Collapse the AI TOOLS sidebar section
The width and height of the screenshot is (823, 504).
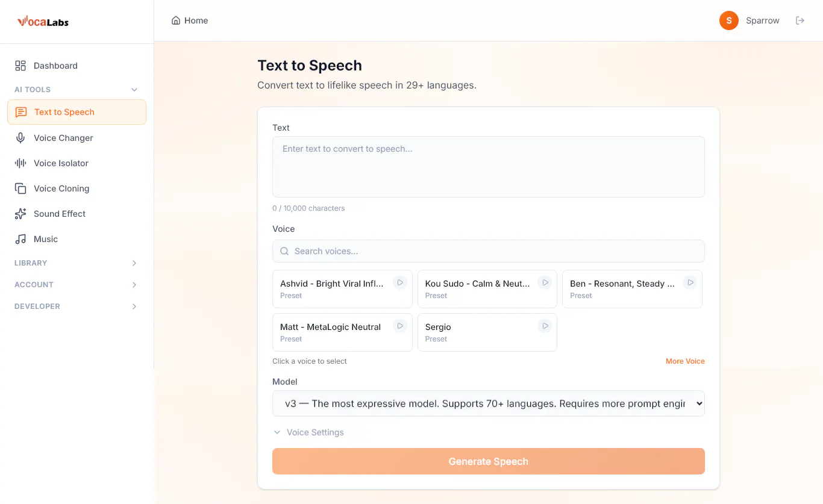[77, 90]
